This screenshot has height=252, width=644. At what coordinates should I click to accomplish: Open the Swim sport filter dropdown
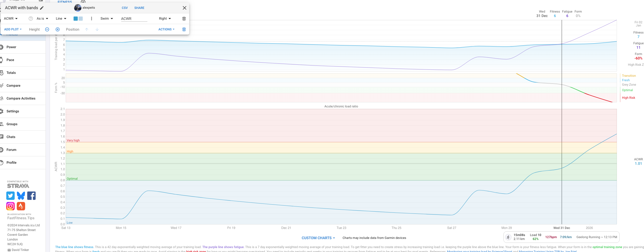[x=107, y=19]
